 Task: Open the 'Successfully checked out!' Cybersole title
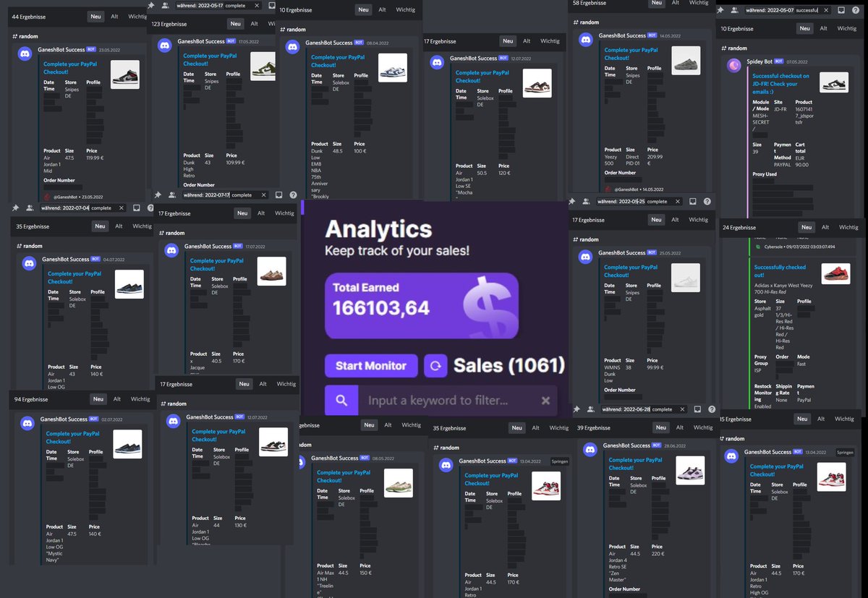tap(780, 271)
